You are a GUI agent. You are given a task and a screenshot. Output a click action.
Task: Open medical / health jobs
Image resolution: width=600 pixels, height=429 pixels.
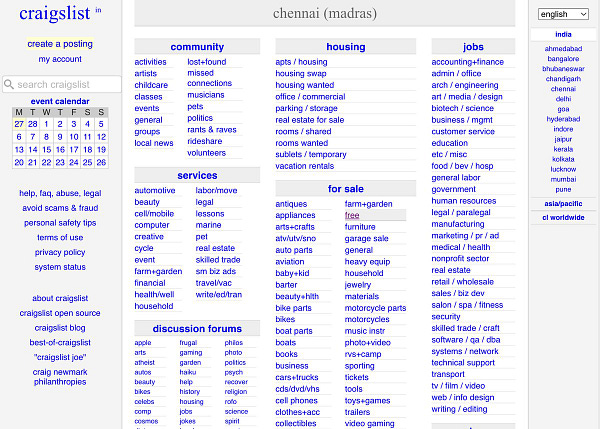click(x=461, y=247)
